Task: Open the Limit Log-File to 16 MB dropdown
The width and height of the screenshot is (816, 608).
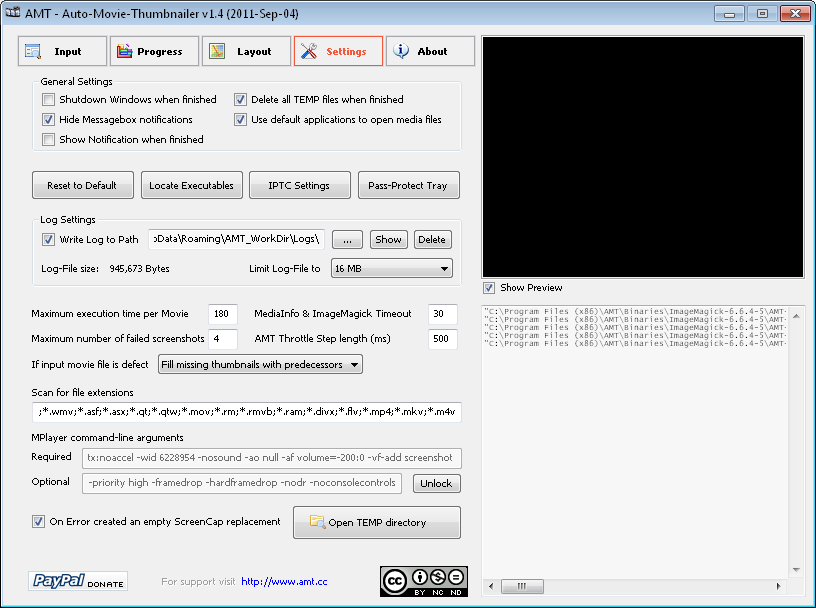Action: [x=391, y=269]
